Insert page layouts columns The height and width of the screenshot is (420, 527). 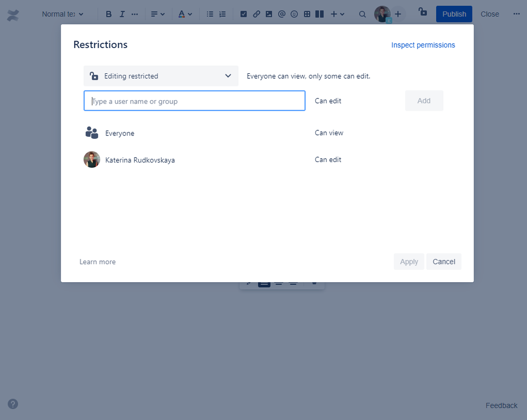click(319, 14)
